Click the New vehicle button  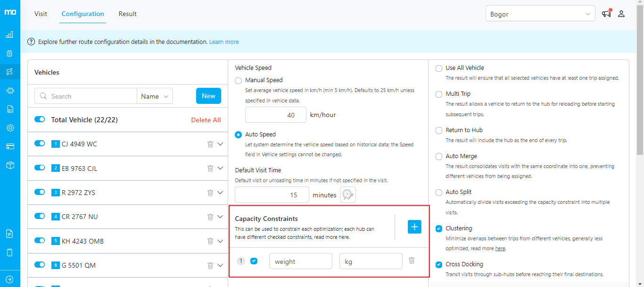point(208,96)
